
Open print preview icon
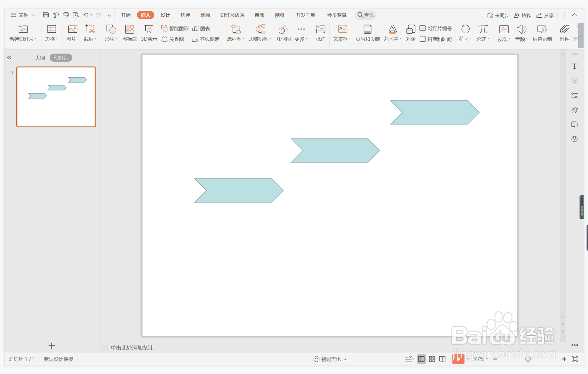coord(76,15)
